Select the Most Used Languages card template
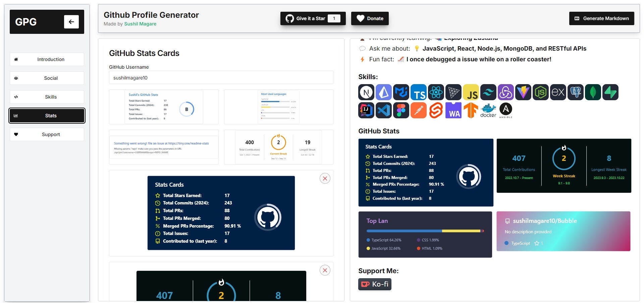Viewport: 644px width, 303px height. (279, 107)
